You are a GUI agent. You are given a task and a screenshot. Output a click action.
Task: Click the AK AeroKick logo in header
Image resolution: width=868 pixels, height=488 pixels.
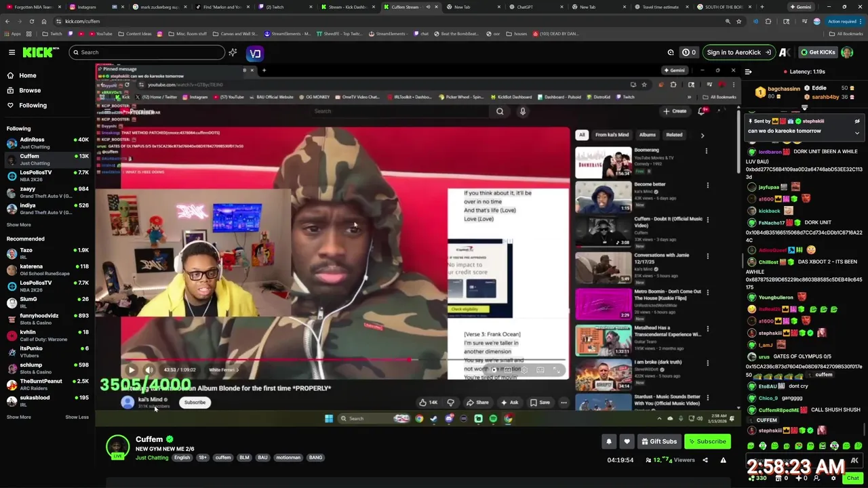pos(785,52)
